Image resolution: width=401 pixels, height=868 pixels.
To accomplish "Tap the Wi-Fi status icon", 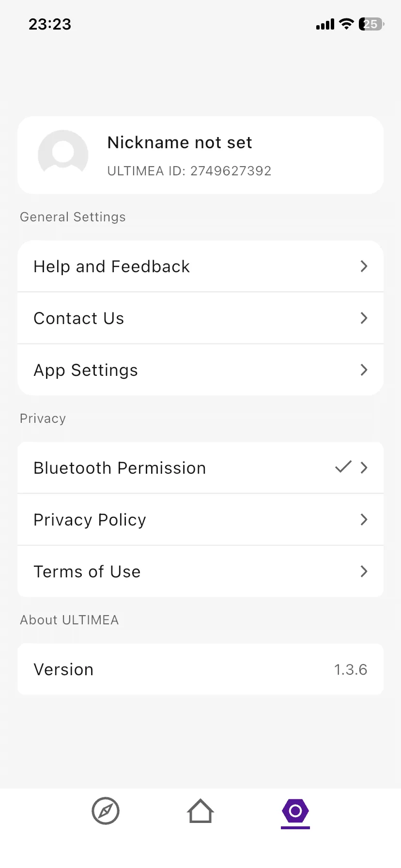I will 346,24.
